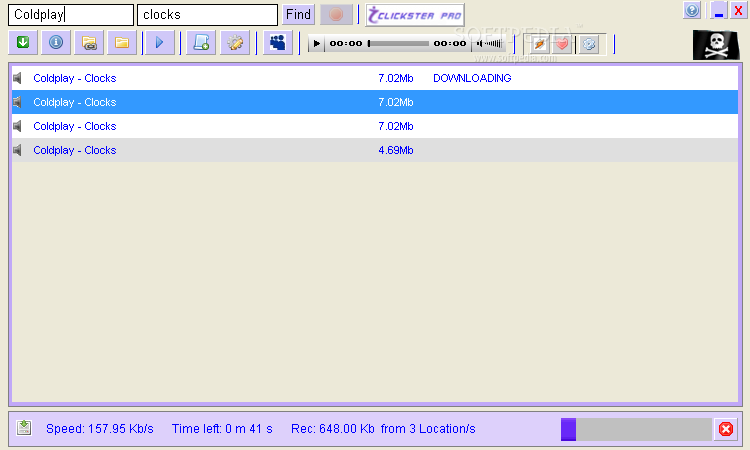Adjust the player seek bar
The image size is (750, 450).
point(398,44)
